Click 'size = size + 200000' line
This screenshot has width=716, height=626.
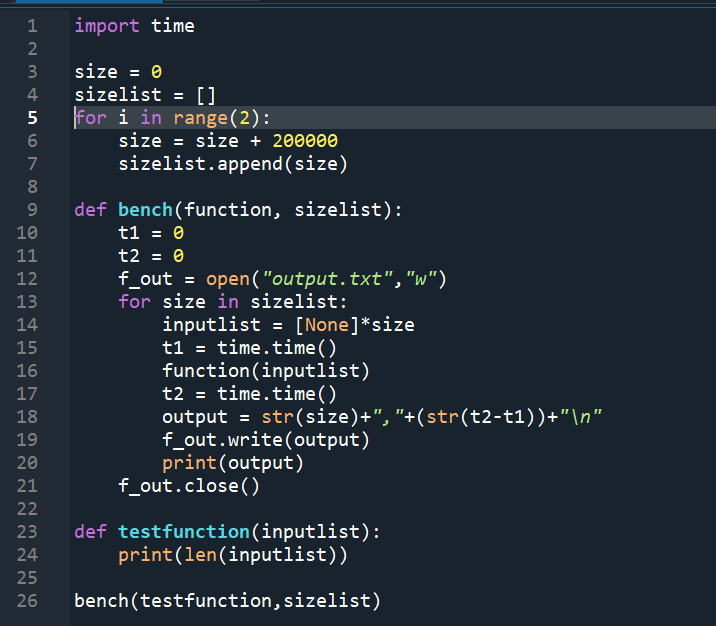coord(228,141)
